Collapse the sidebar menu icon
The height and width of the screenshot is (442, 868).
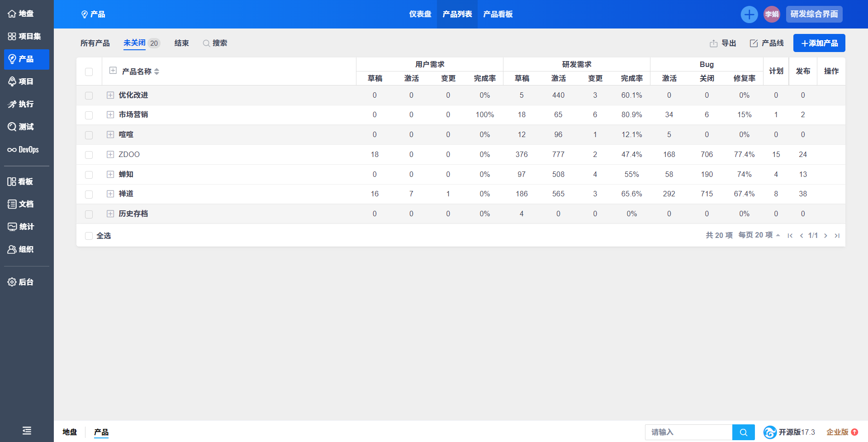pyautogui.click(x=27, y=431)
